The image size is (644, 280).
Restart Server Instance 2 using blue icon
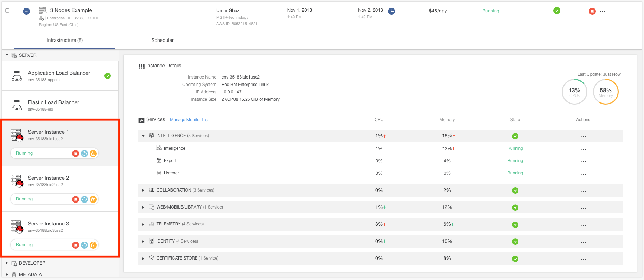click(84, 199)
